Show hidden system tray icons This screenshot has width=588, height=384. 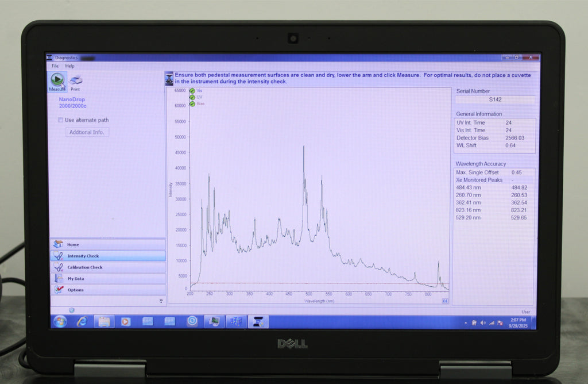click(466, 322)
